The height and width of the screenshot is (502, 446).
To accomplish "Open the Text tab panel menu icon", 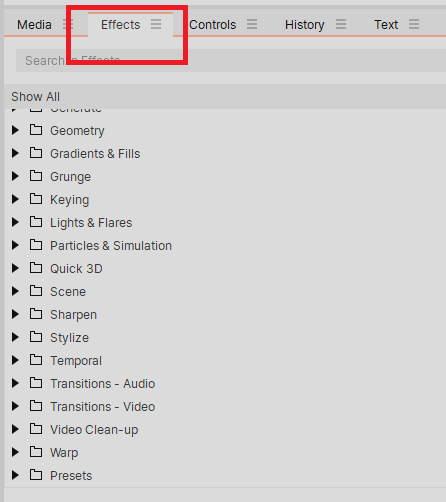I will coord(414,24).
